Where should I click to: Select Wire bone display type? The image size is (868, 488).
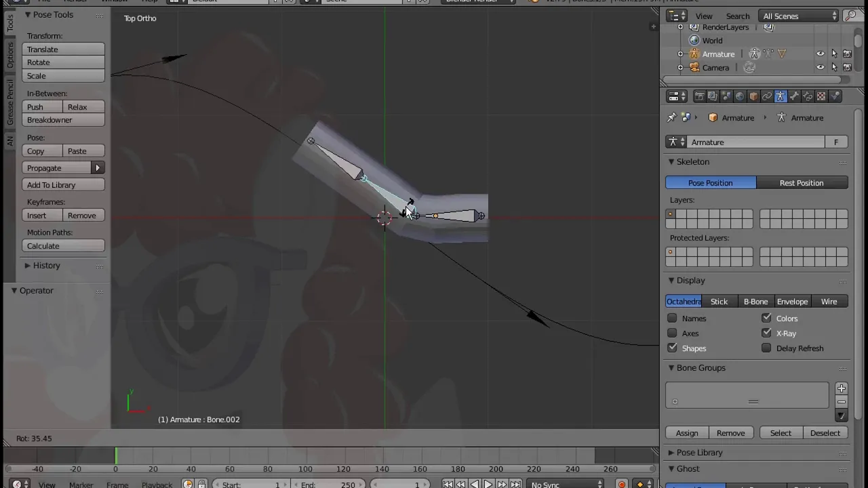click(x=829, y=302)
